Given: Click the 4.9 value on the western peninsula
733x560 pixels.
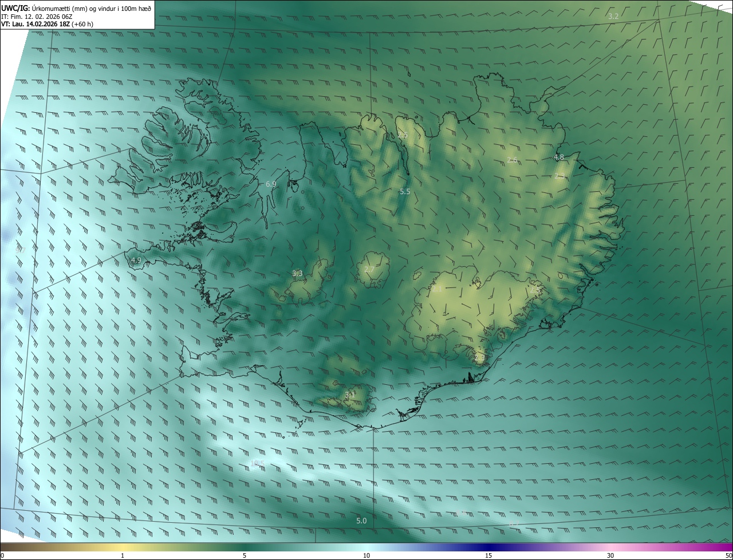Looking at the screenshot, I should pos(136,260).
